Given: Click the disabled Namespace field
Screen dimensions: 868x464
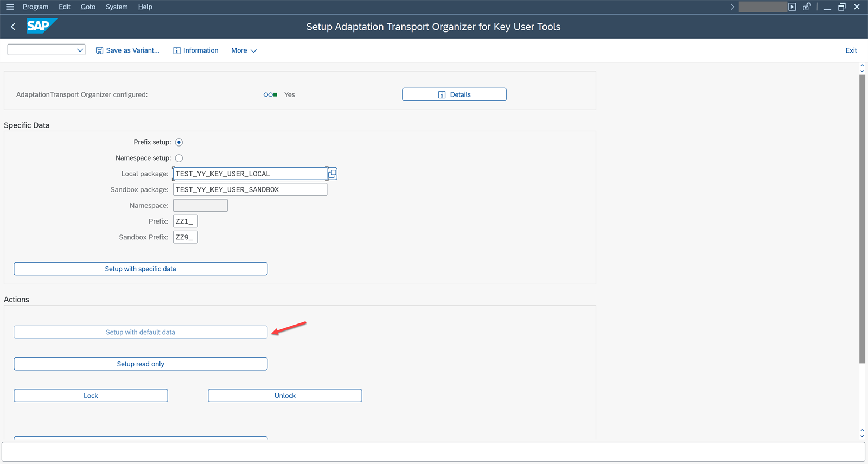Looking at the screenshot, I should click(x=200, y=205).
